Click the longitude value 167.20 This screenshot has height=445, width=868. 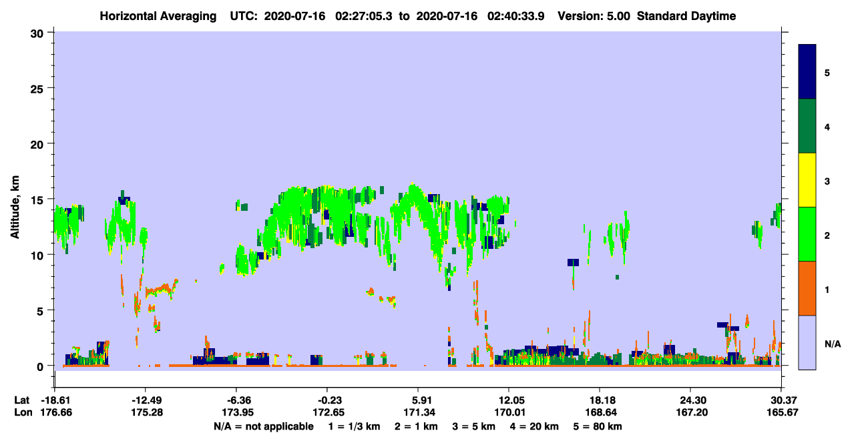point(690,413)
